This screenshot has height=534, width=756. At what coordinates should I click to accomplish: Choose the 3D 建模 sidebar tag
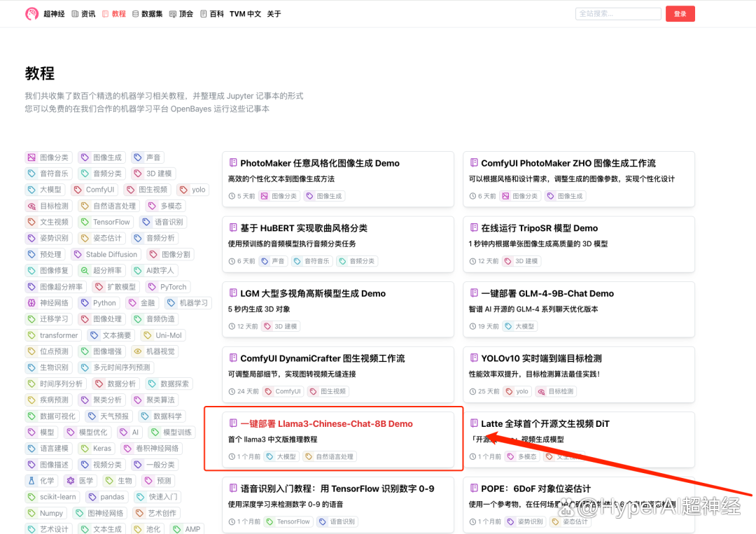tap(153, 174)
